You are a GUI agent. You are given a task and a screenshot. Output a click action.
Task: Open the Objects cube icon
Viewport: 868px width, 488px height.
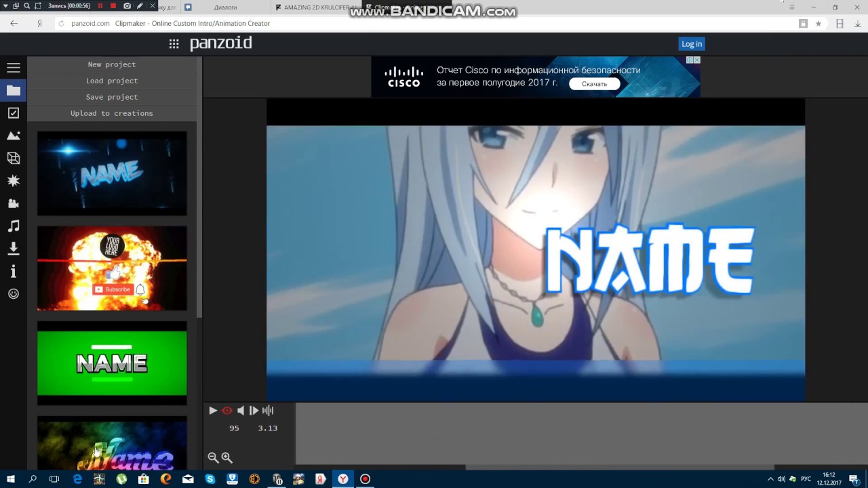(14, 158)
